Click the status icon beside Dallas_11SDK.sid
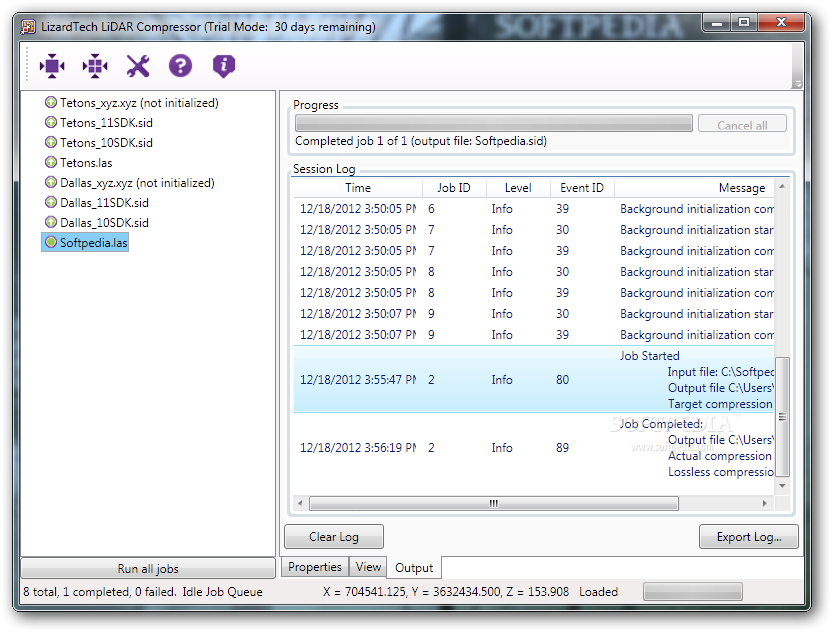Viewport: 832px width, 632px height. (50, 202)
